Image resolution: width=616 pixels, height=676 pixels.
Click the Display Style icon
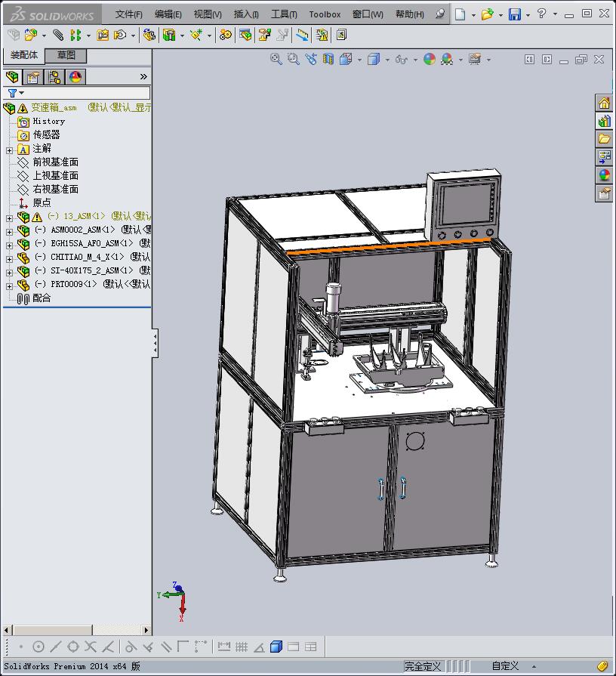pyautogui.click(x=374, y=59)
